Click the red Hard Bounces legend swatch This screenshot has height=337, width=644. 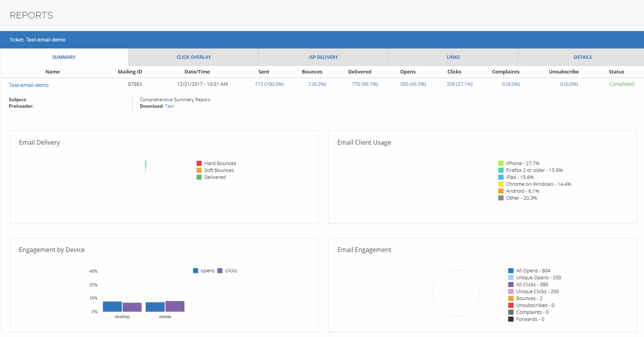199,163
